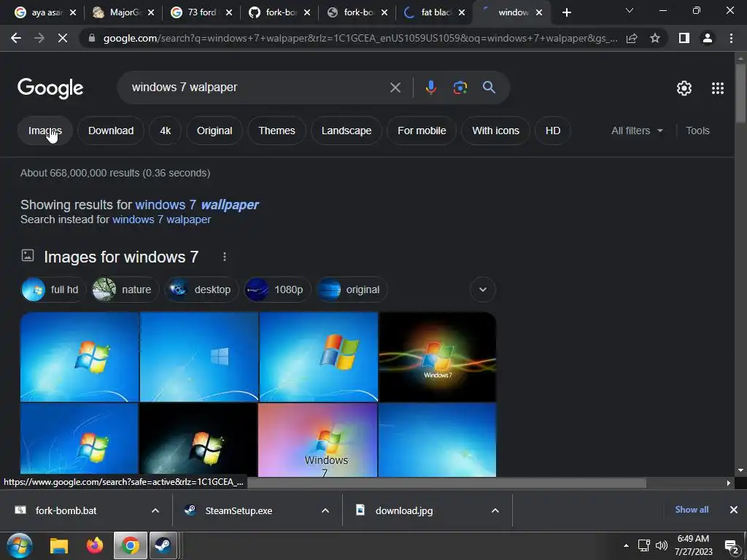The height and width of the screenshot is (560, 747).
Task: Select the HD filter chip
Action: tap(553, 131)
